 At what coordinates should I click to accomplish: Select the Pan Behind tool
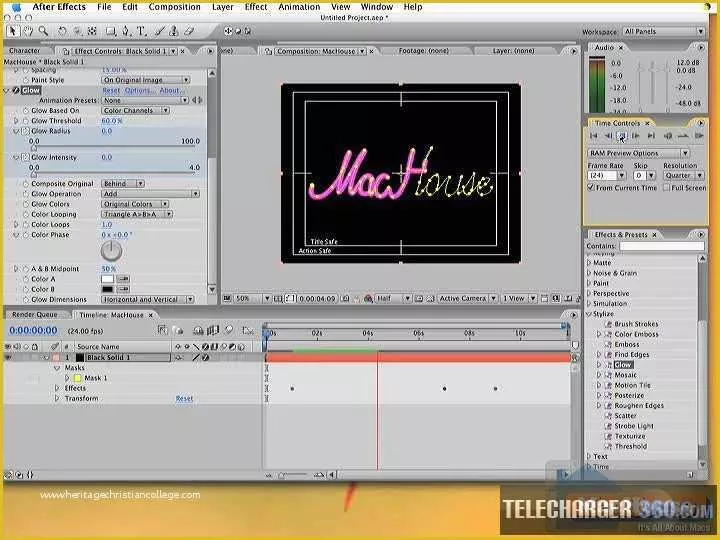tap(92, 31)
